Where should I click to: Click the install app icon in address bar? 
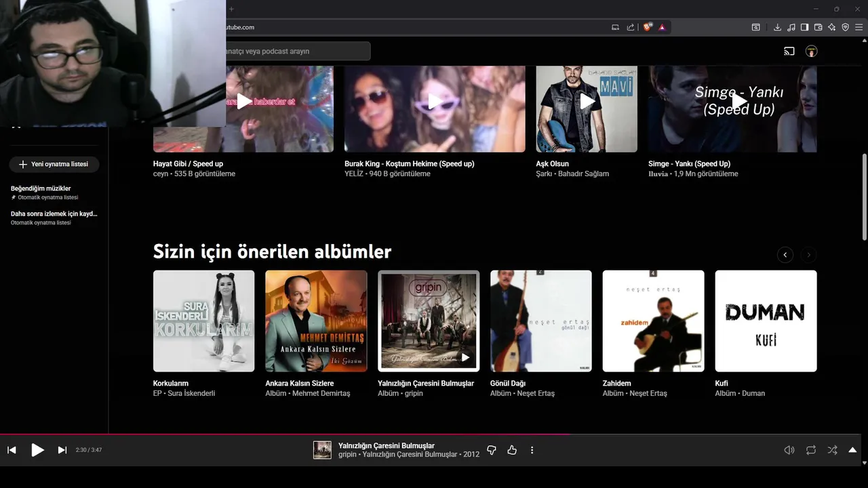(x=616, y=27)
